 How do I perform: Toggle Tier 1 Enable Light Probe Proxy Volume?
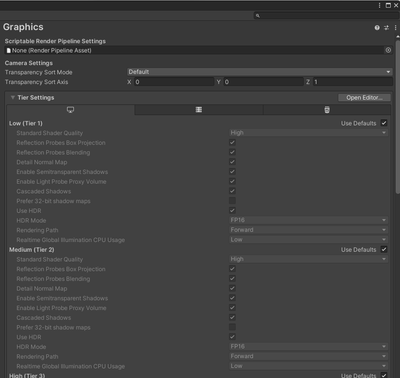[232, 181]
